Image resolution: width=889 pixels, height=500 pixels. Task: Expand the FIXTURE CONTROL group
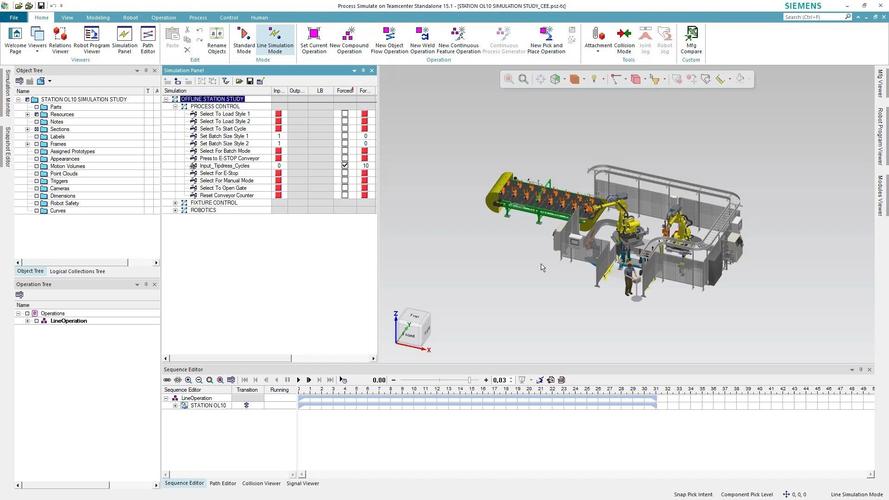click(175, 202)
